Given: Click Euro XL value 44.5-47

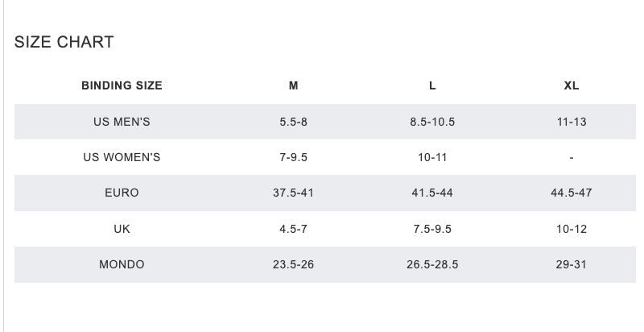Looking at the screenshot, I should [571, 193].
